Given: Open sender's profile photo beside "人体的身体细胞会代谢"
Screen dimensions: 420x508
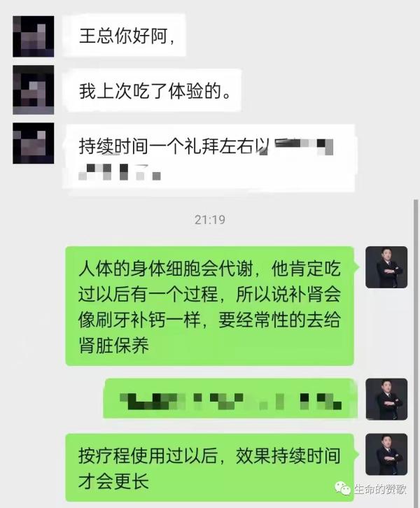Looking at the screenshot, I should (x=386, y=267).
